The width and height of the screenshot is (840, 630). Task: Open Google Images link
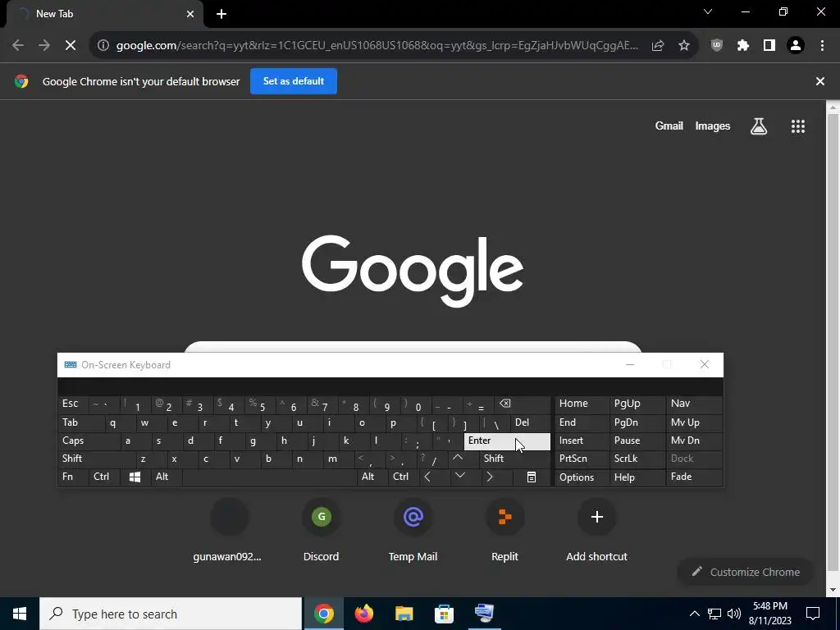coord(713,126)
